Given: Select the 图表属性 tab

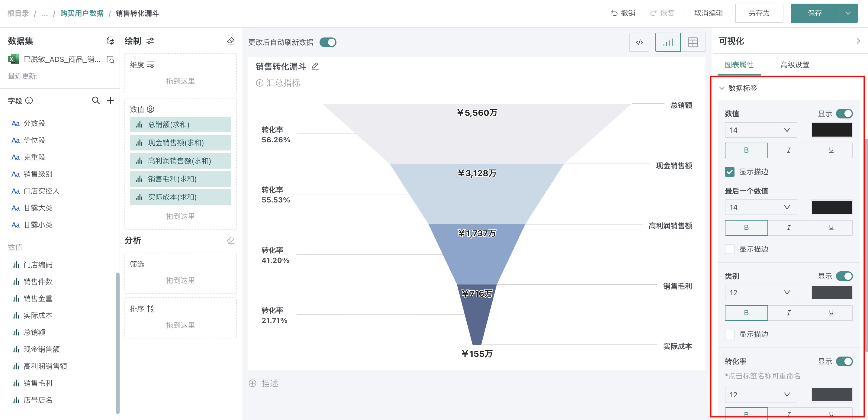Looking at the screenshot, I should (x=739, y=65).
